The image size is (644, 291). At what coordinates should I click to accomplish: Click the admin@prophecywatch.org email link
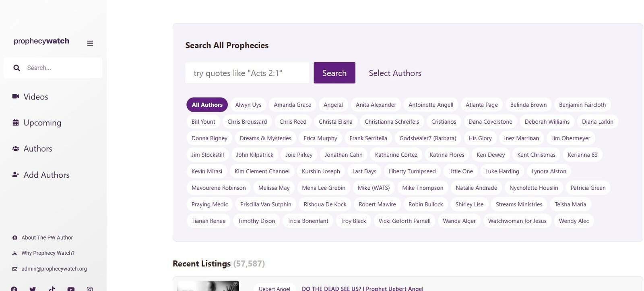click(54, 269)
